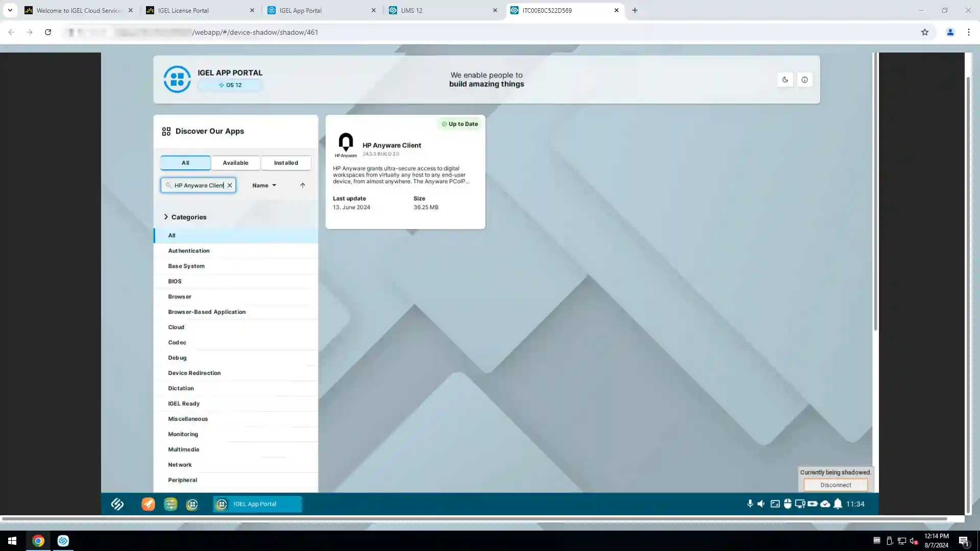Show only Installed apps
Viewport: 980px width, 551px height.
[286, 163]
